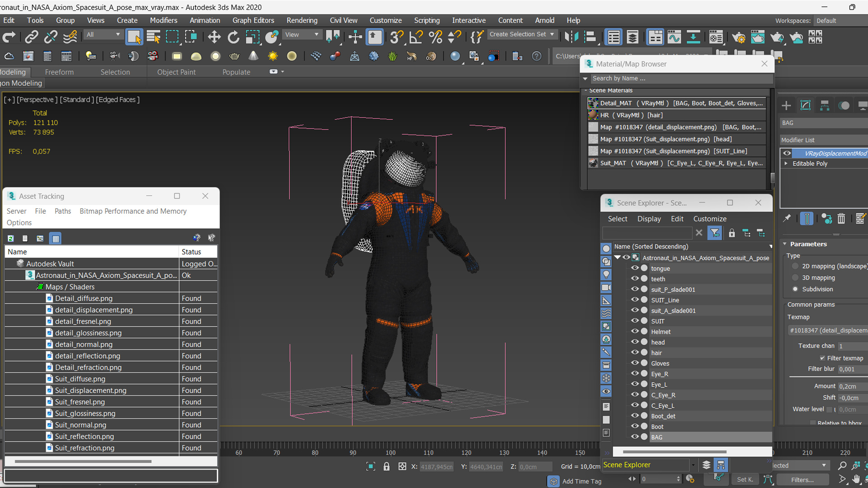The height and width of the screenshot is (488, 868).
Task: Select Subdivision radio button
Action: click(795, 289)
